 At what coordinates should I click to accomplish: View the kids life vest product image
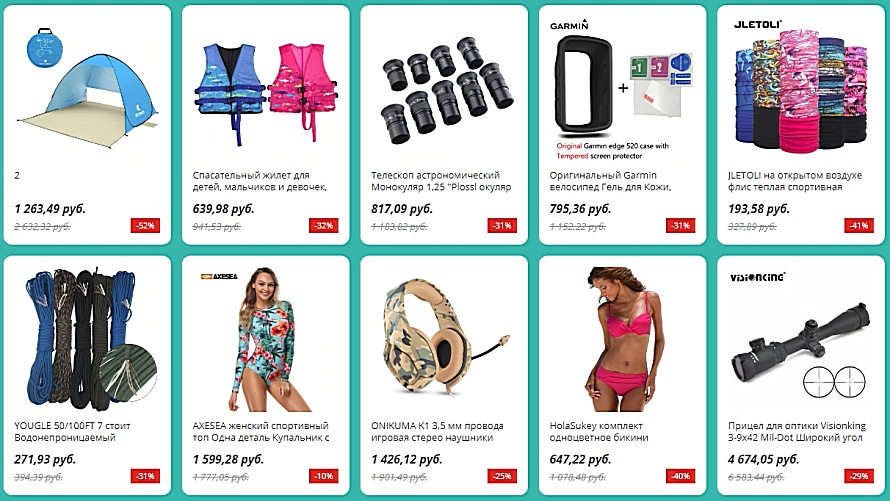266,92
